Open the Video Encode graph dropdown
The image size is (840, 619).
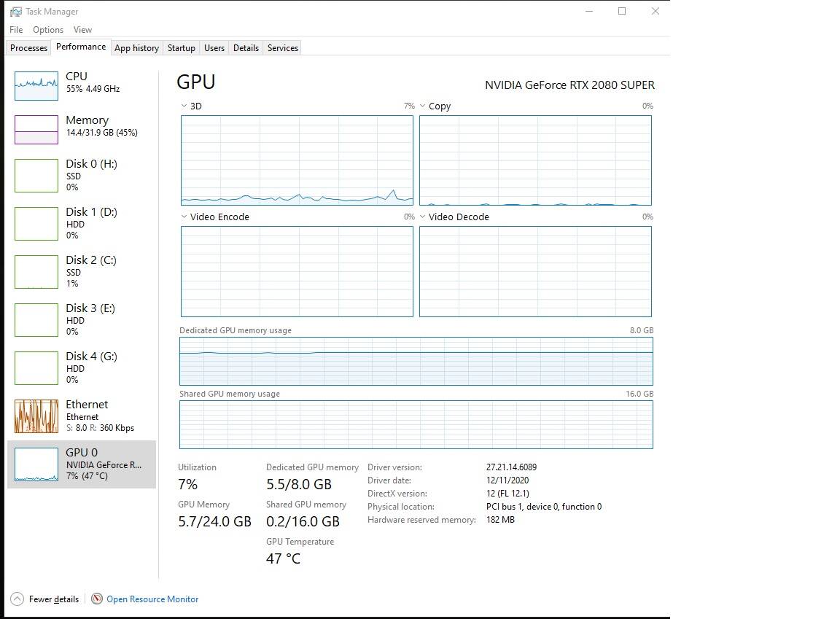click(x=184, y=217)
